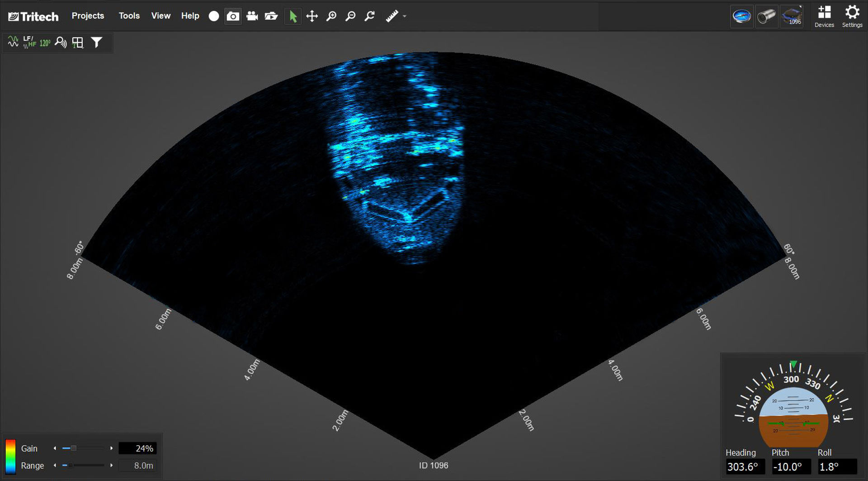Click the zoom out magnifier

tap(350, 16)
